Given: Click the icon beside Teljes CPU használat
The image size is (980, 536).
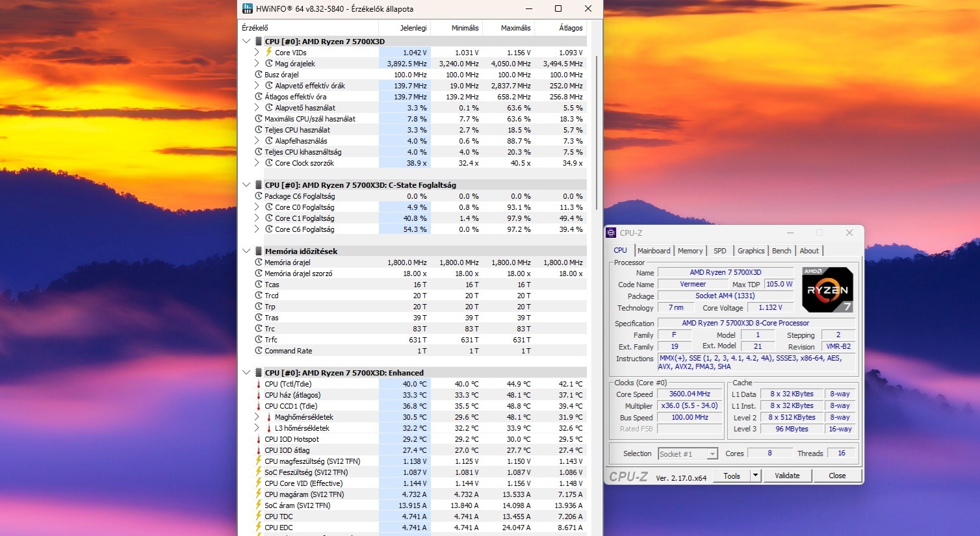Looking at the screenshot, I should point(259,130).
